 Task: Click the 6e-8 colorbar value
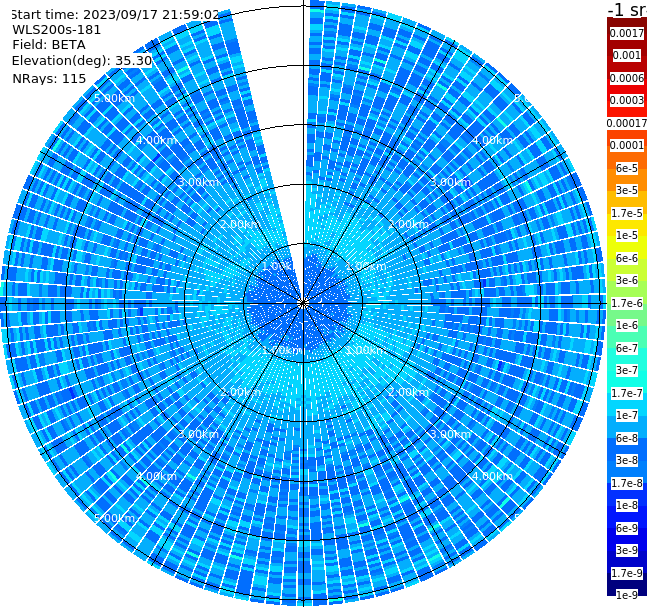627,438
